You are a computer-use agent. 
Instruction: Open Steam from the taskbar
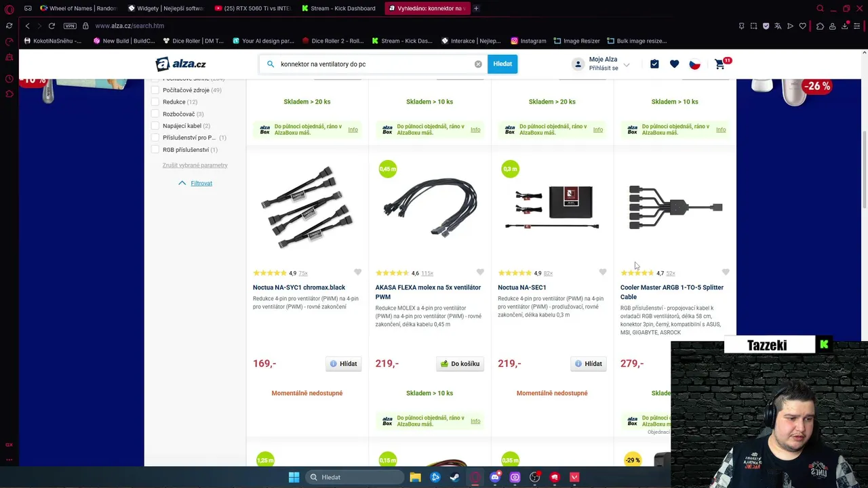point(454,477)
